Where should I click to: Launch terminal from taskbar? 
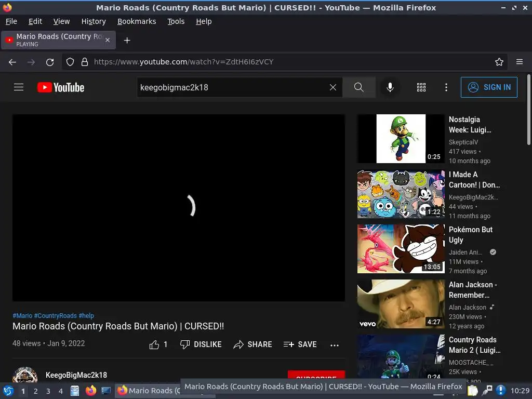pos(106,391)
